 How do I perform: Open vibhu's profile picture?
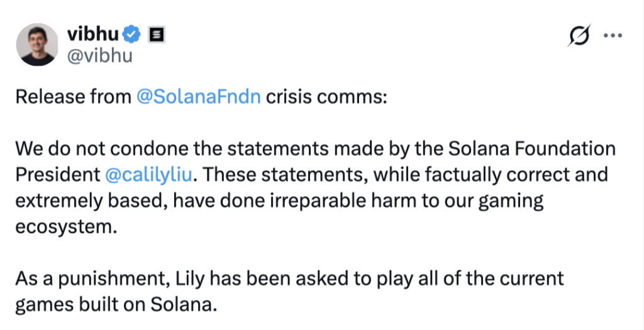click(38, 45)
